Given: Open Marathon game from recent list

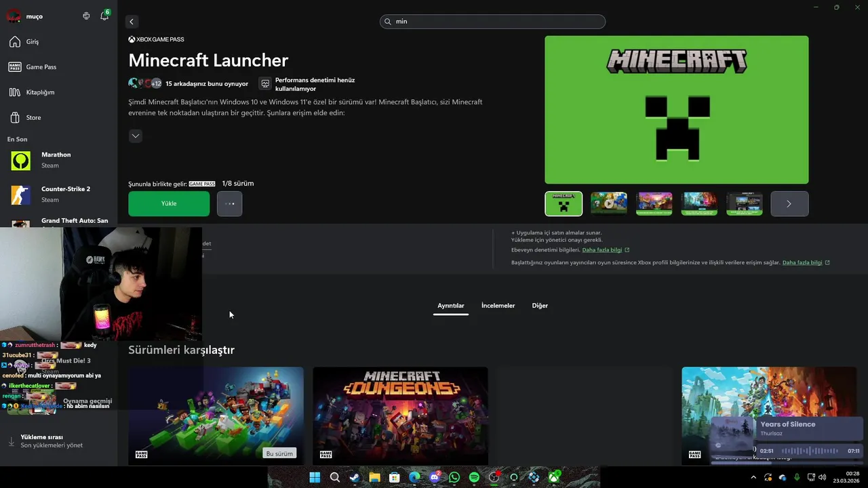Looking at the screenshot, I should 58,160.
